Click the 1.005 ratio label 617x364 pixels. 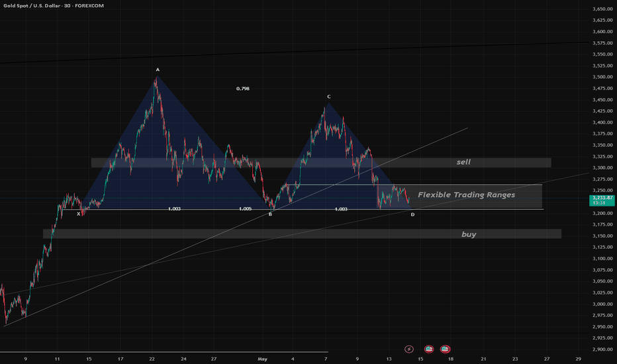pos(245,209)
